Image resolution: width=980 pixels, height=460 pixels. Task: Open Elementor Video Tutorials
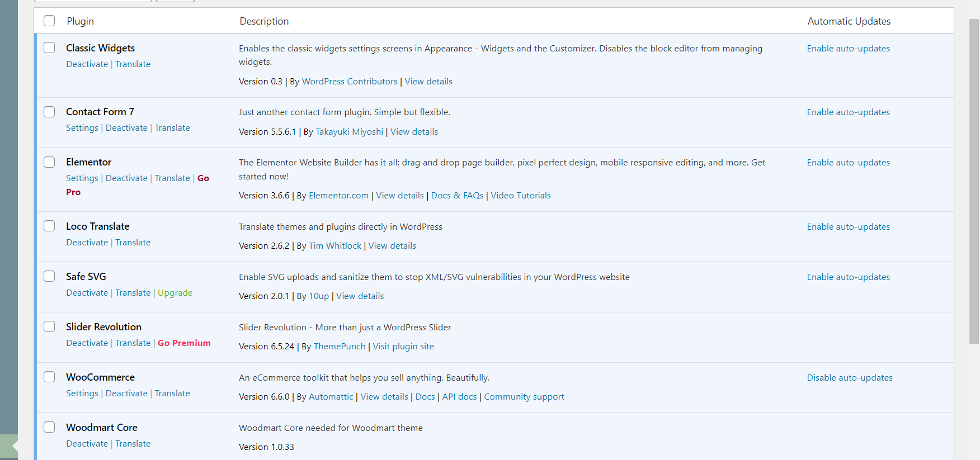(521, 196)
